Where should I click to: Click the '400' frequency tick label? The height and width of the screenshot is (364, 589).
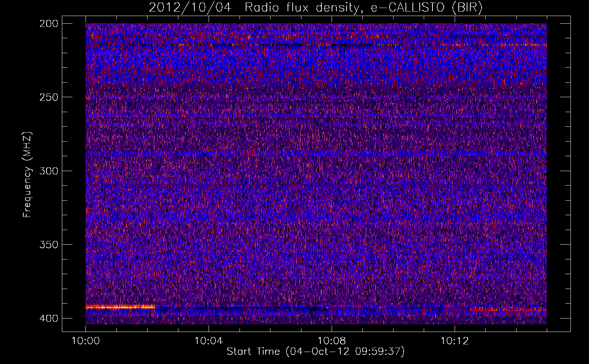coord(48,318)
